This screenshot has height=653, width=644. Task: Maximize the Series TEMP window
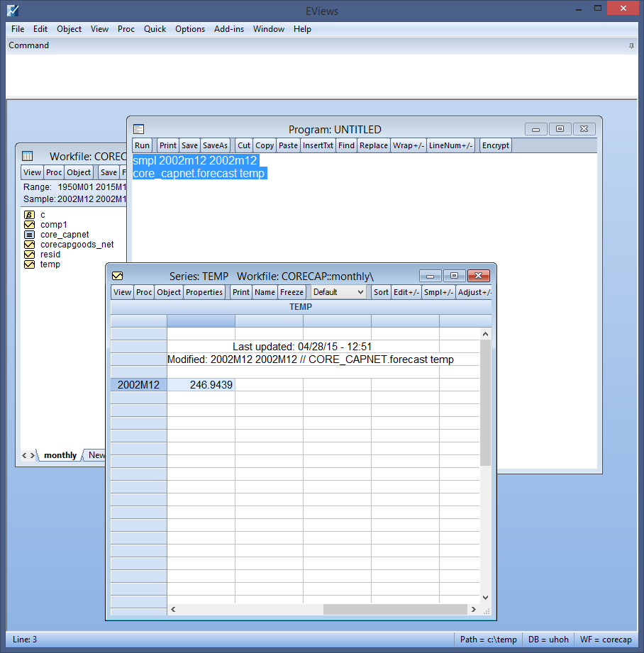[x=455, y=276]
